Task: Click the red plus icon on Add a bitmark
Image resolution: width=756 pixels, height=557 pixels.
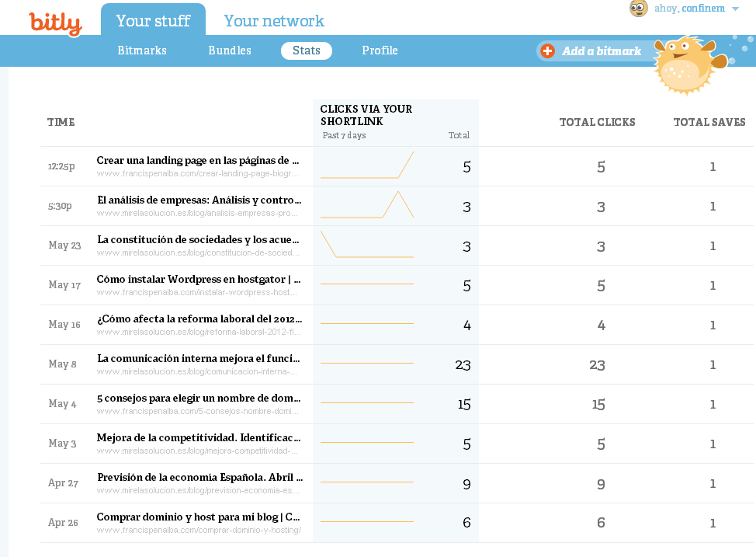Action: coord(549,50)
